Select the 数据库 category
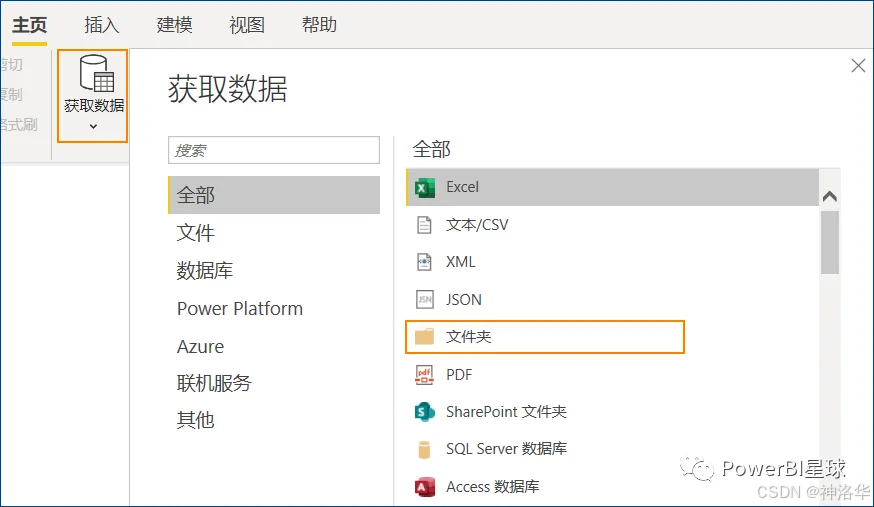874x507 pixels. pyautogui.click(x=205, y=271)
